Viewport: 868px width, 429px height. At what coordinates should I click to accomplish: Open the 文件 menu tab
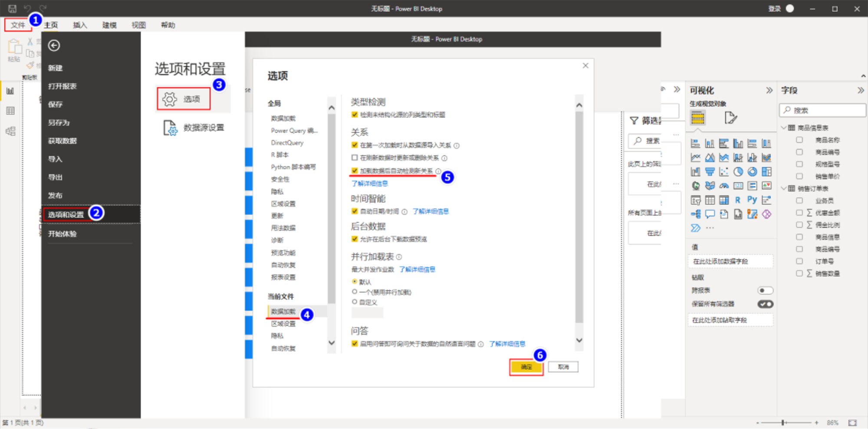[18, 25]
